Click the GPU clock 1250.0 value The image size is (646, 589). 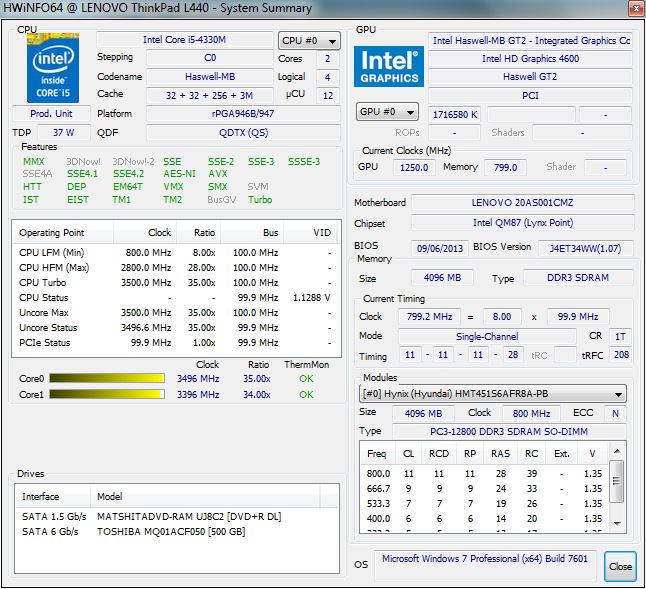pos(414,167)
